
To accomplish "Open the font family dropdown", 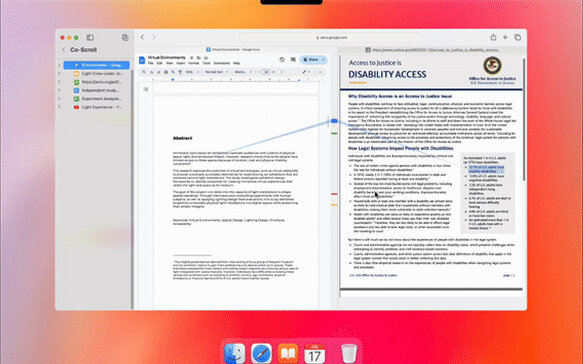I will (x=243, y=72).
